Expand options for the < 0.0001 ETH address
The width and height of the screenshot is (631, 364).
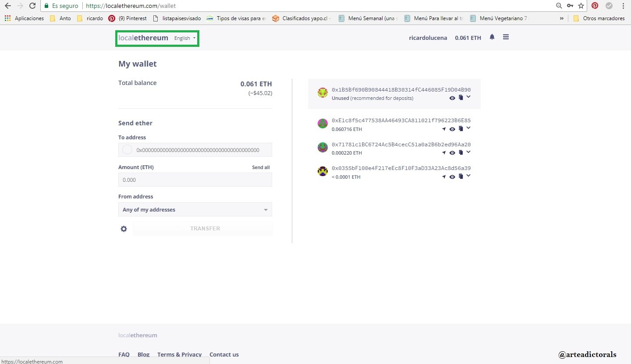(468, 176)
